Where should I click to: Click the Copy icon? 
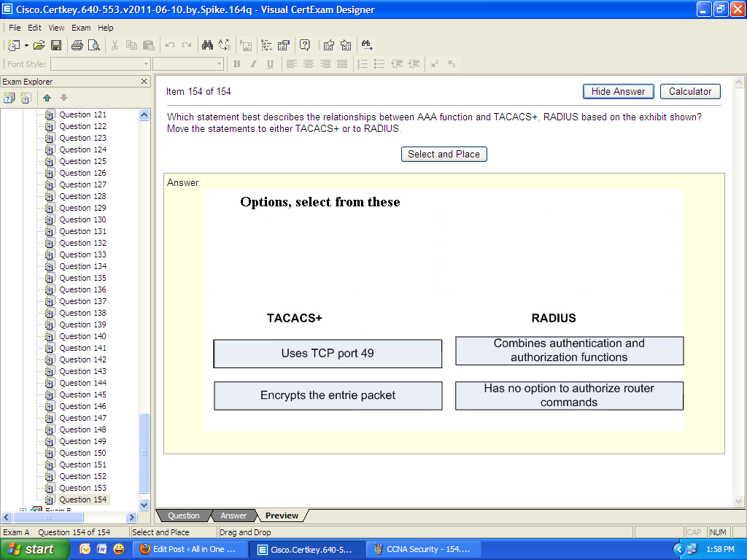pos(131,45)
